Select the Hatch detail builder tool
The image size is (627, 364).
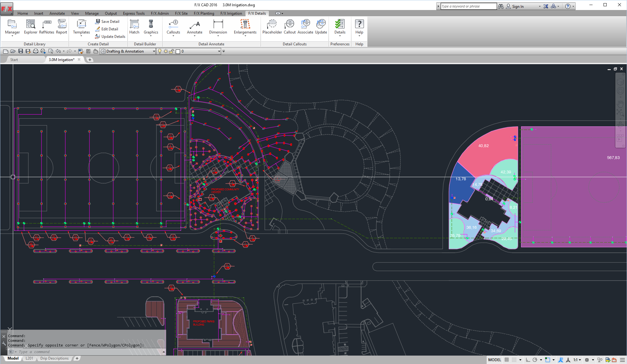[x=134, y=26]
